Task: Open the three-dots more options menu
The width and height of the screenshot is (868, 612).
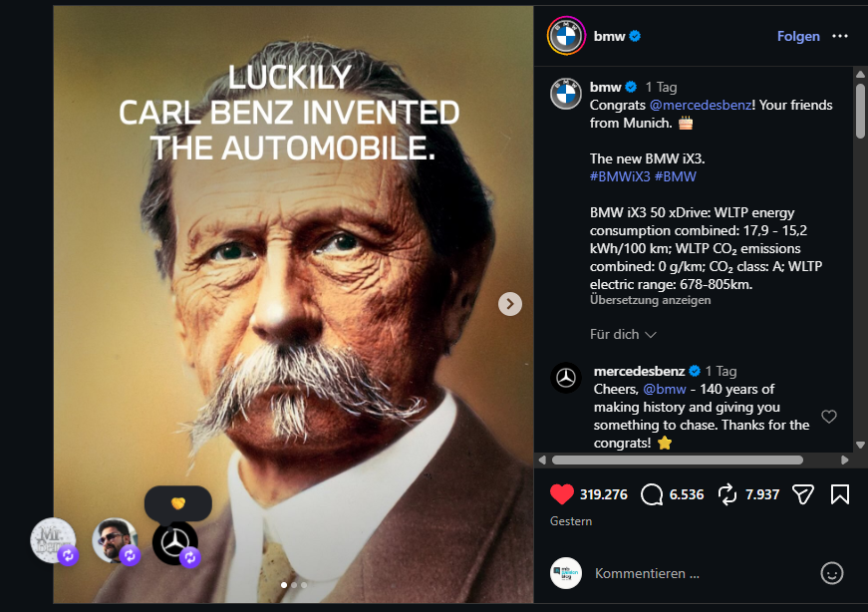Action: point(840,36)
